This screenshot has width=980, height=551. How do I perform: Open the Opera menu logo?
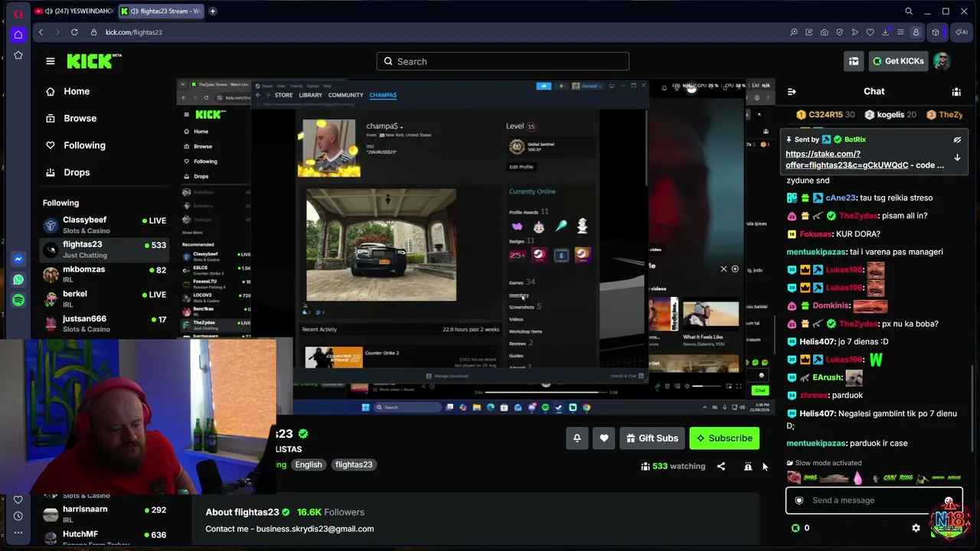(18, 14)
